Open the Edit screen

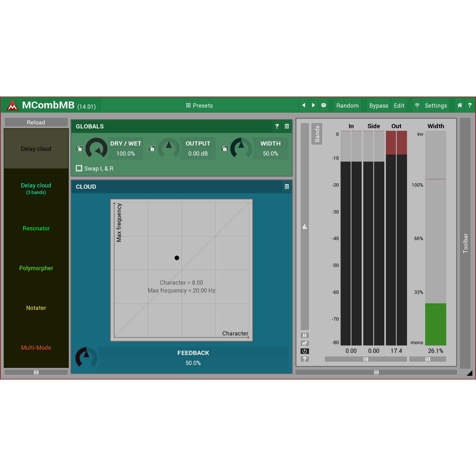click(x=399, y=105)
